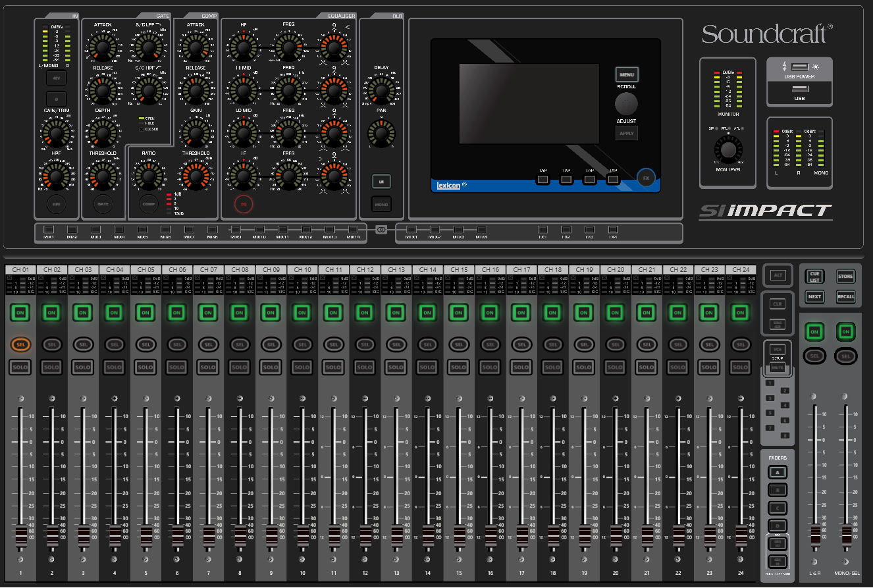Viewport: 873px width, 588px height.
Task: Click the compressor GAIN knob
Action: 196,133
